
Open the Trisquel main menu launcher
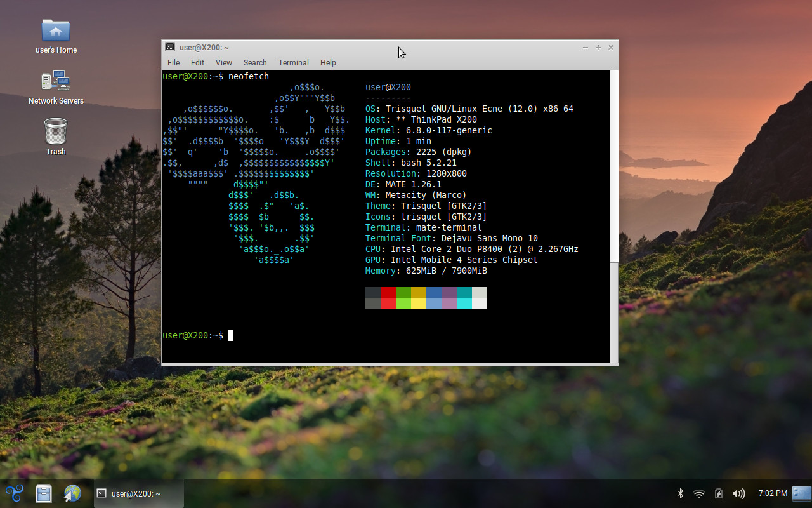point(15,493)
